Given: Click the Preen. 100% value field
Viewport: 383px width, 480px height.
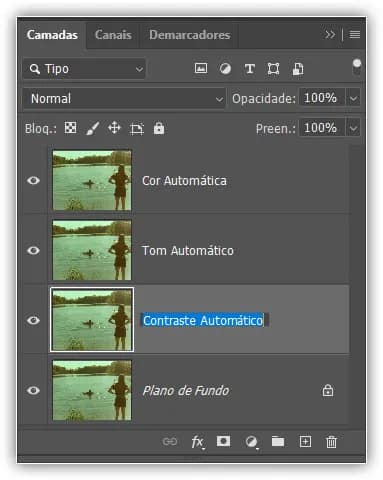Looking at the screenshot, I should click(x=322, y=128).
